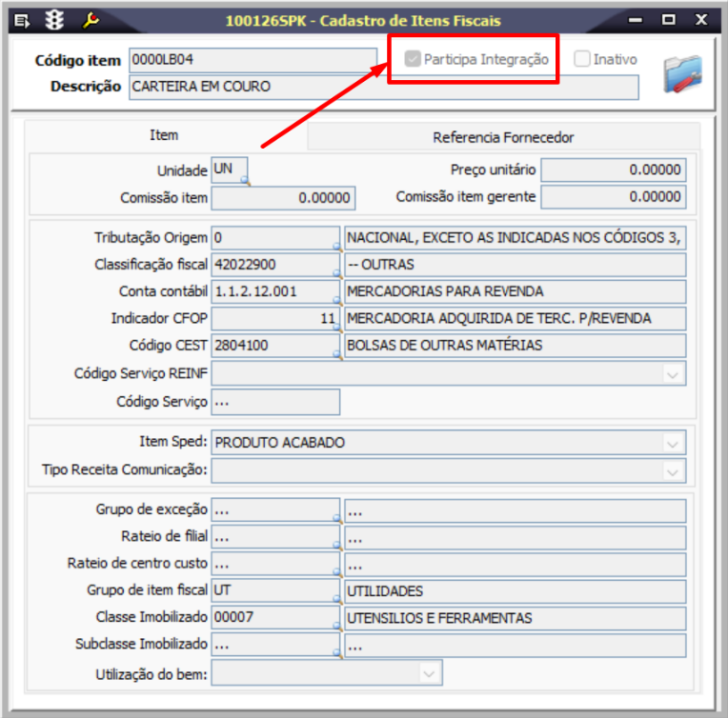Image resolution: width=728 pixels, height=718 pixels.
Task: Click the Conta contábil field 1.1.2.12.001
Action: (275, 291)
